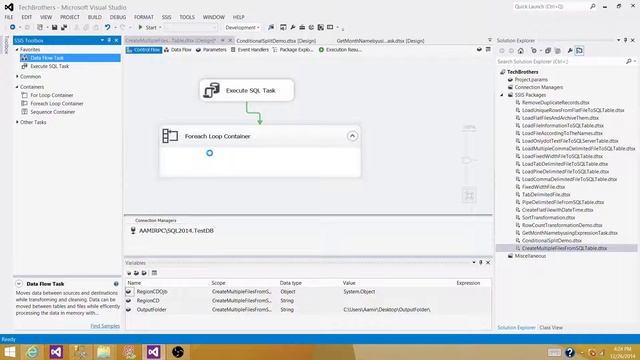
Task: Click the Undo toolbar icon
Action: pos(107,27)
